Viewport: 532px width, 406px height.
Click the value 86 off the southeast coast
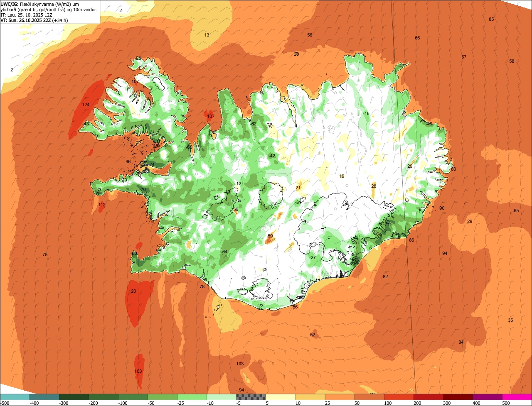(x=411, y=240)
